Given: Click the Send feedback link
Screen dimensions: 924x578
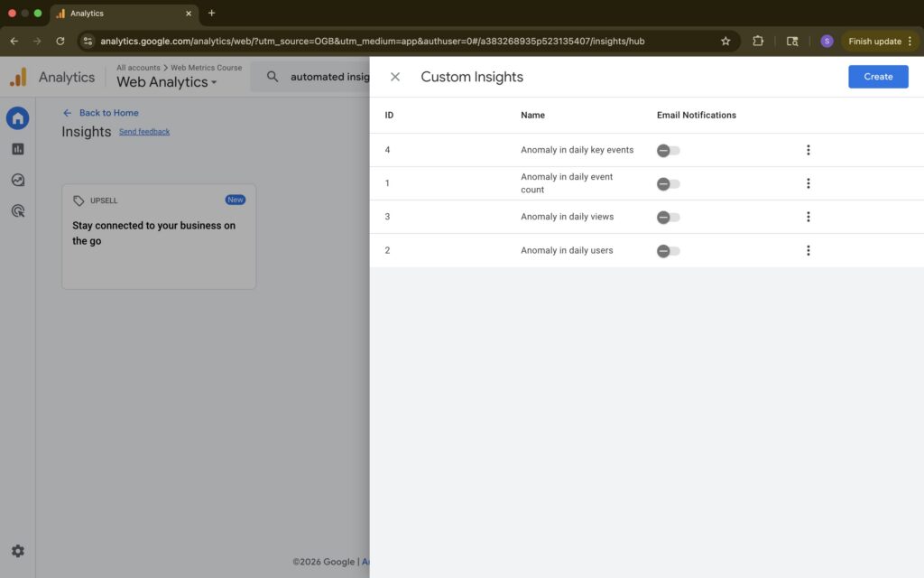Looking at the screenshot, I should [x=144, y=132].
